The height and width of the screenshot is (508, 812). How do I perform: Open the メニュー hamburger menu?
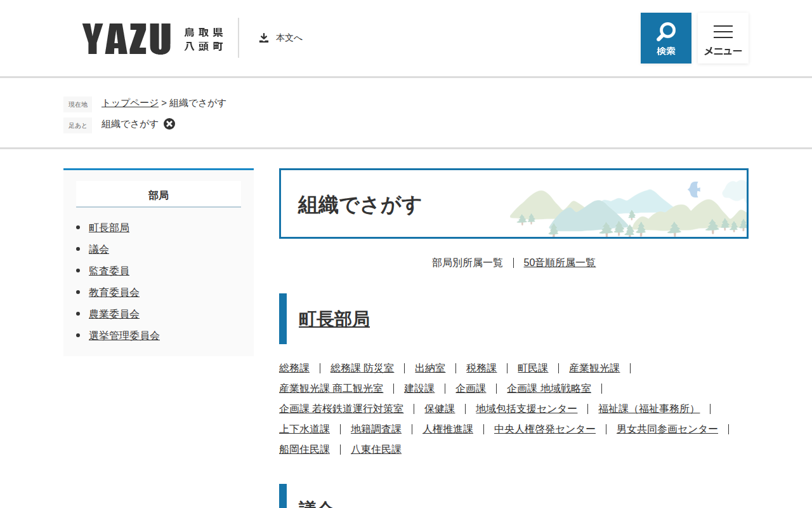tap(723, 38)
